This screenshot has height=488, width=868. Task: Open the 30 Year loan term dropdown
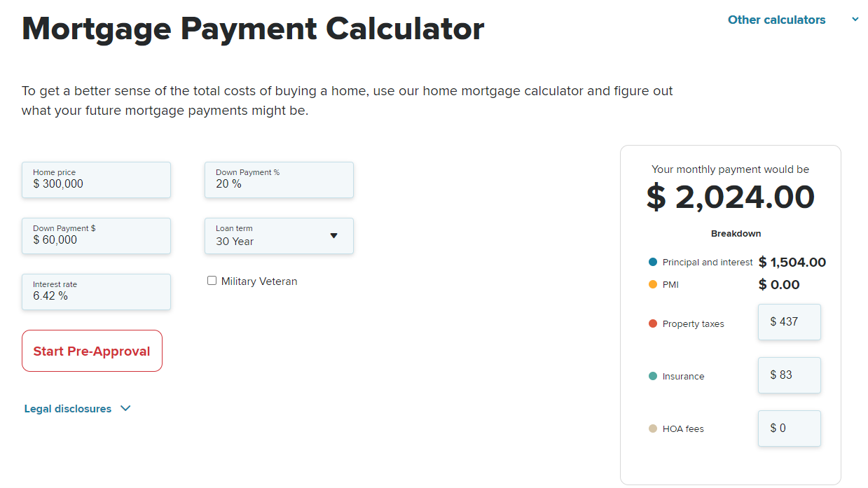click(x=279, y=237)
